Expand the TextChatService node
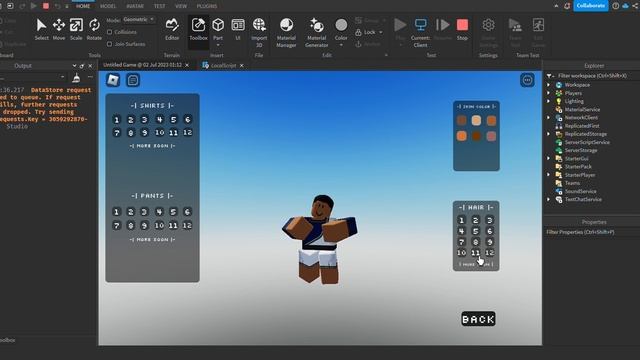This screenshot has width=640, height=360. (x=549, y=199)
